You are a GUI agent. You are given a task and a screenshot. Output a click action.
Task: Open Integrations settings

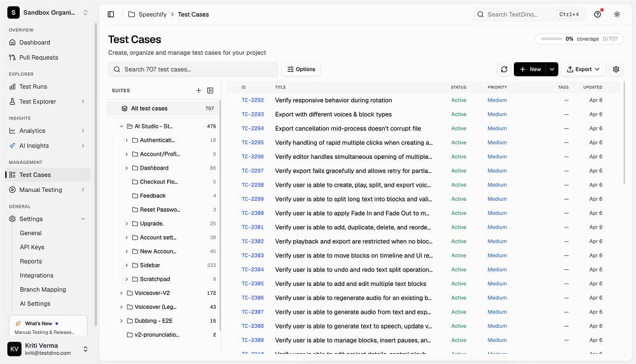click(x=36, y=275)
